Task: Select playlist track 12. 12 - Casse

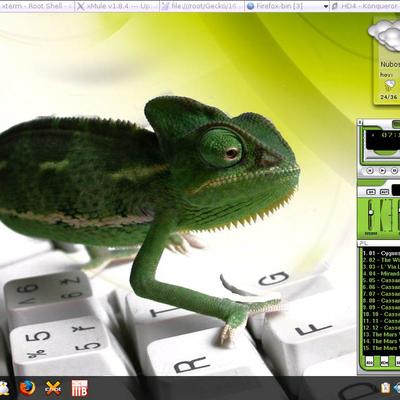Action: tap(381, 328)
